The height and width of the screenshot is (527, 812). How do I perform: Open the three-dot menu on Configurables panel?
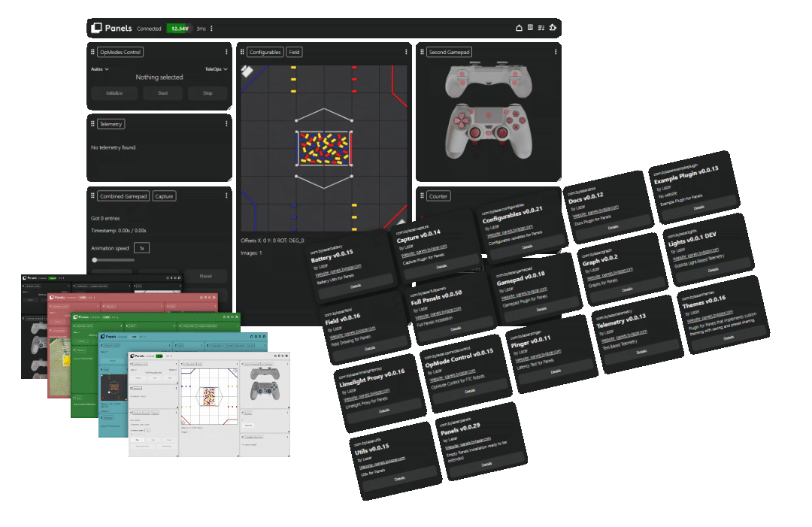point(407,52)
